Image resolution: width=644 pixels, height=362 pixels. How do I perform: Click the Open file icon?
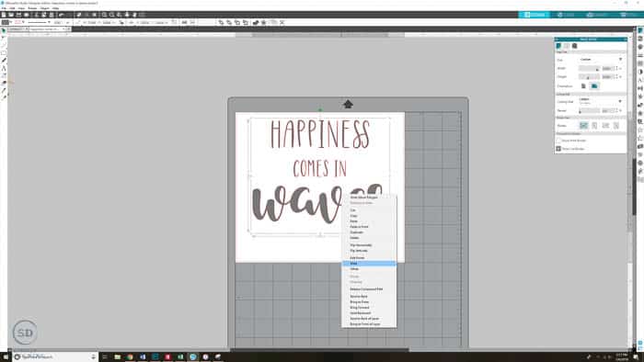(x=11, y=15)
